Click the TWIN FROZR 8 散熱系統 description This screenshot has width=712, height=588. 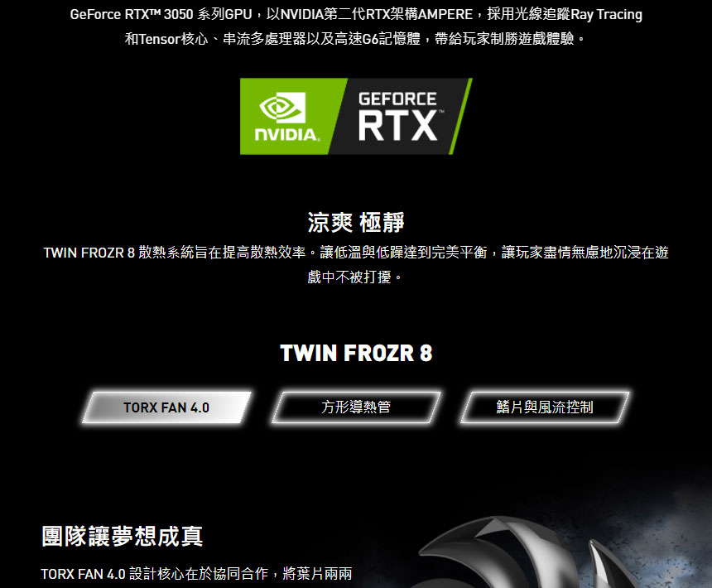pyautogui.click(x=356, y=253)
